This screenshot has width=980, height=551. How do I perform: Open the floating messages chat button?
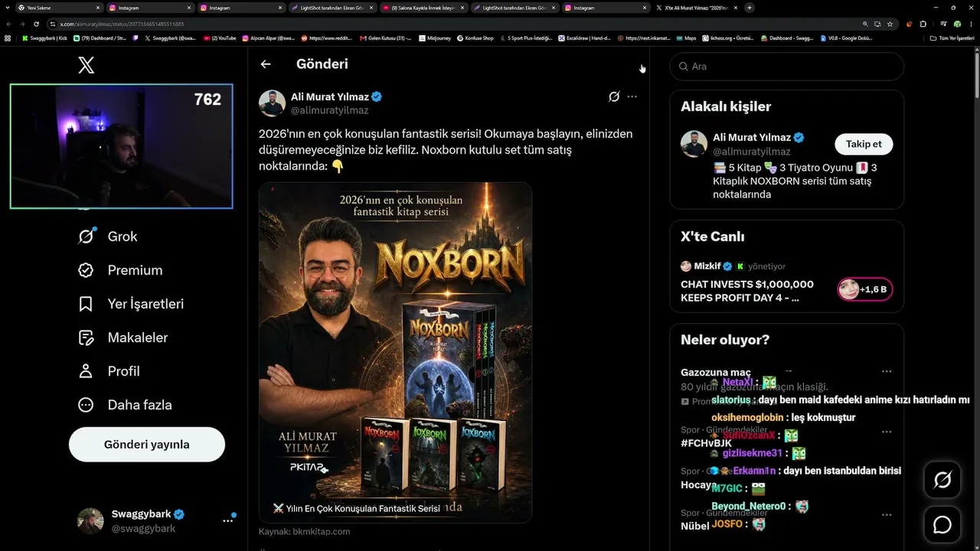click(942, 524)
